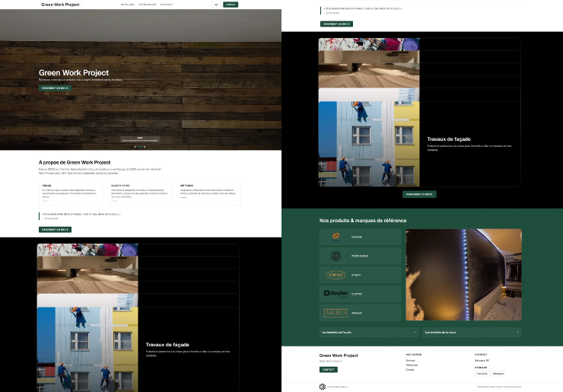Open the Services link in the footer navigation
Viewport: 563px width, 392px height.
pyautogui.click(x=410, y=360)
